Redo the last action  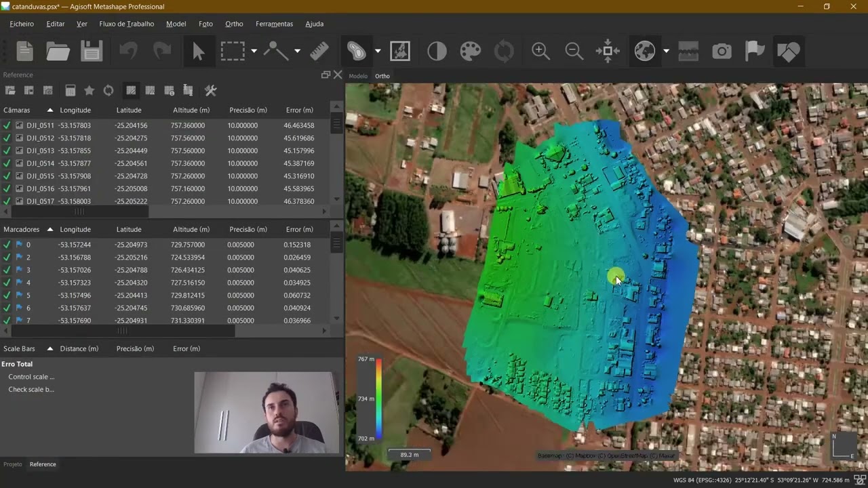pos(162,52)
